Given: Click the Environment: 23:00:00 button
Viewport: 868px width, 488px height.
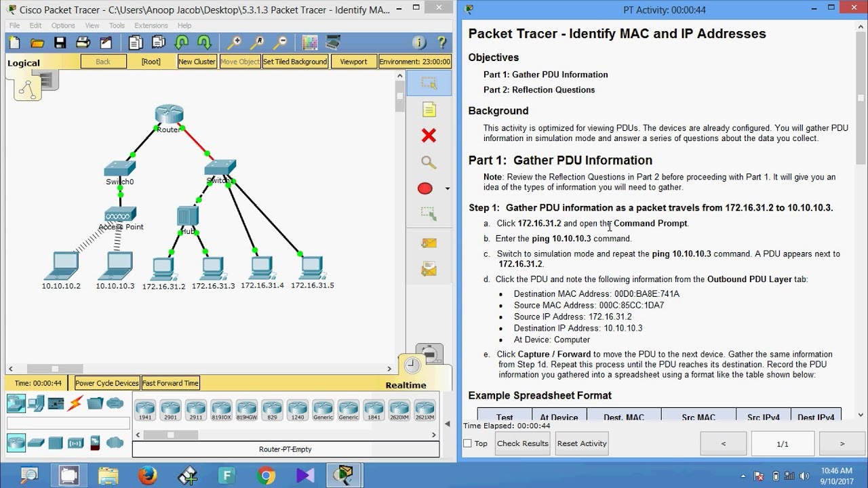Looking at the screenshot, I should pos(415,61).
